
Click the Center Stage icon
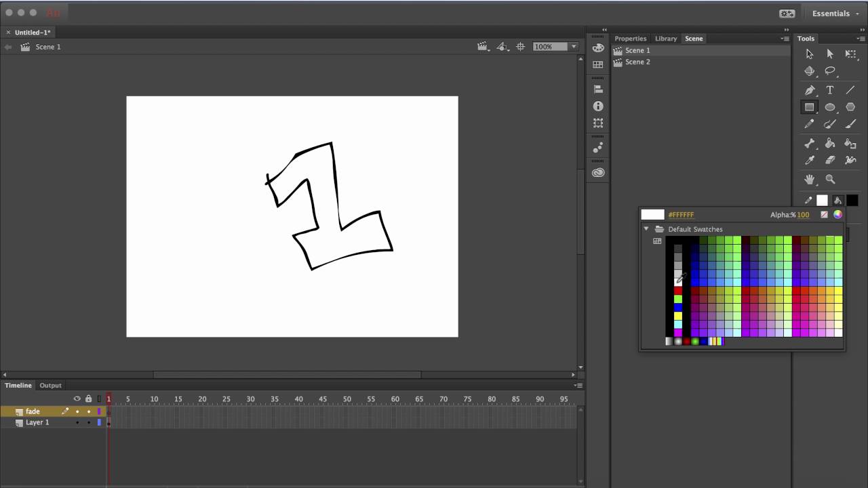(x=521, y=47)
